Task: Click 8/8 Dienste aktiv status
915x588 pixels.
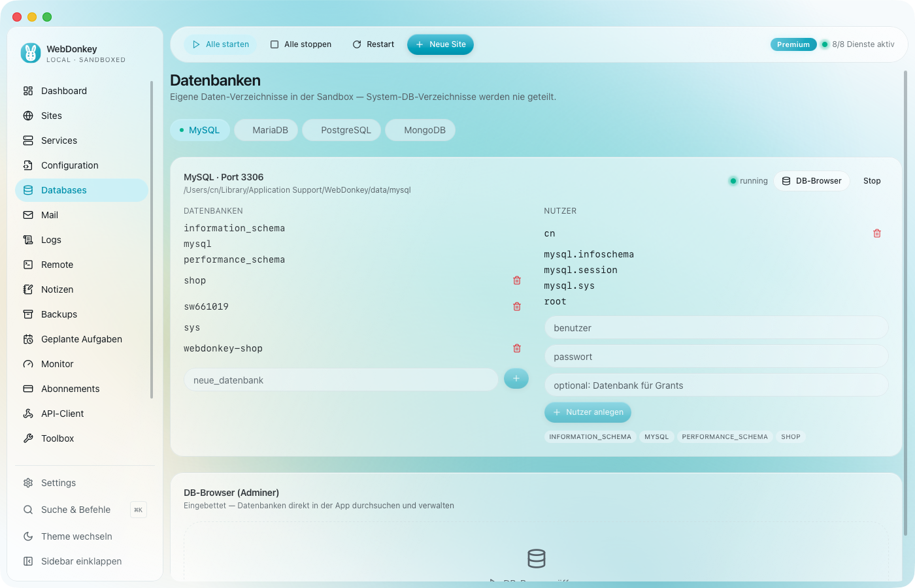Action: (x=858, y=44)
